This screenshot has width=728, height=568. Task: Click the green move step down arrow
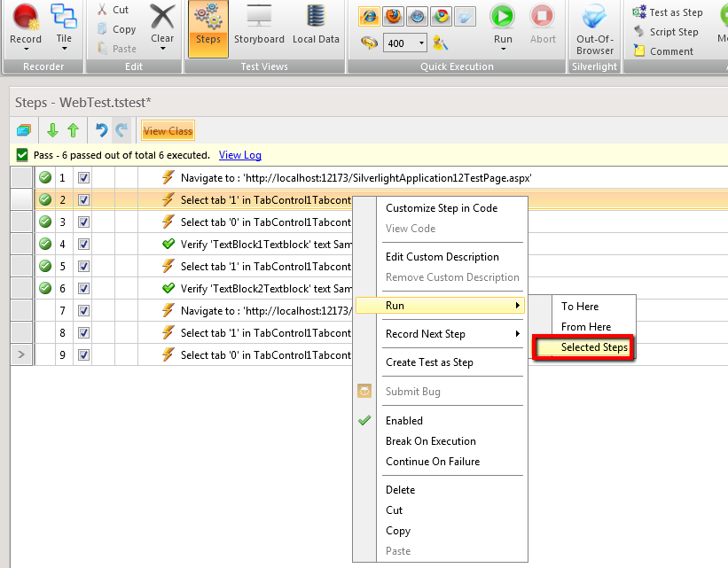[52, 130]
